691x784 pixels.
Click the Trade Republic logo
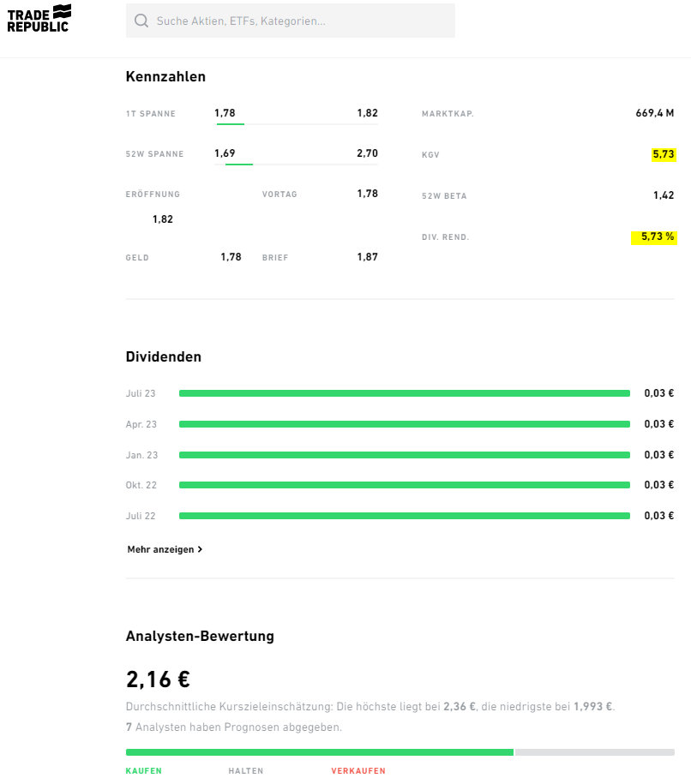click(39, 18)
